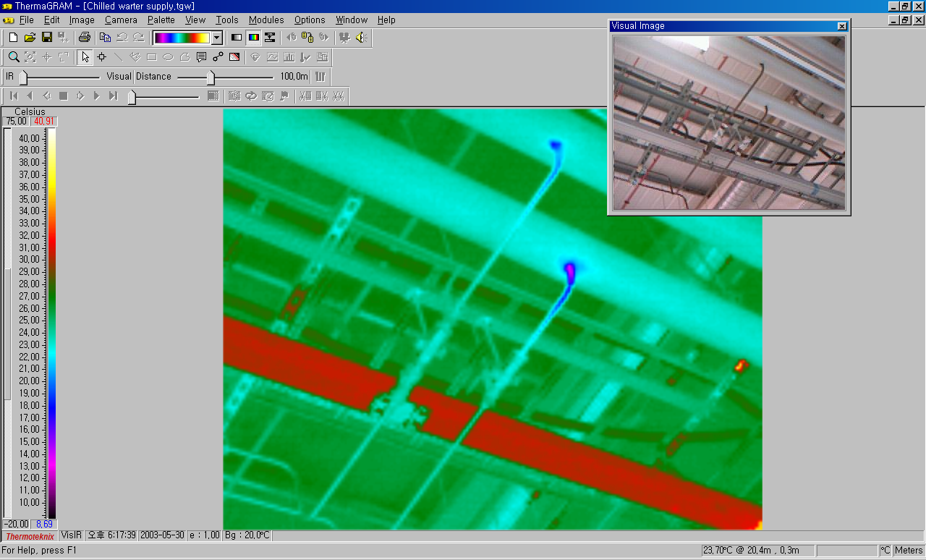926x560 pixels.
Task: Open the Tools menu
Action: (x=227, y=20)
